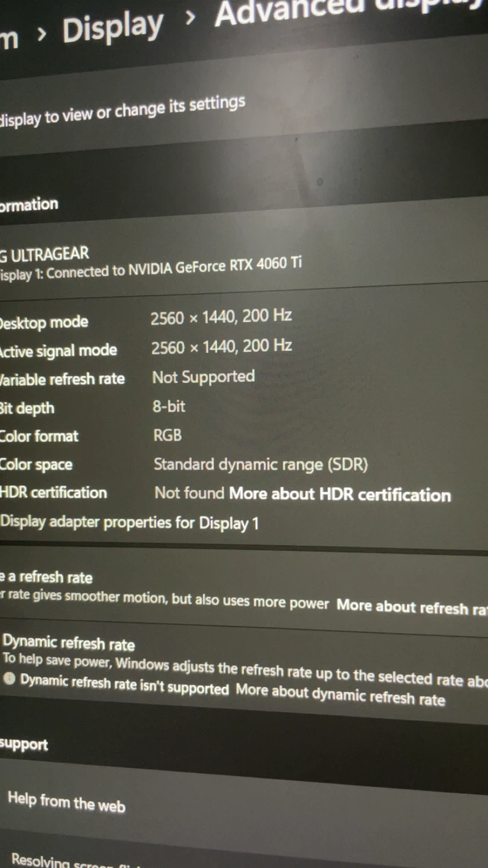Open the More about HDR certification link

click(x=340, y=495)
